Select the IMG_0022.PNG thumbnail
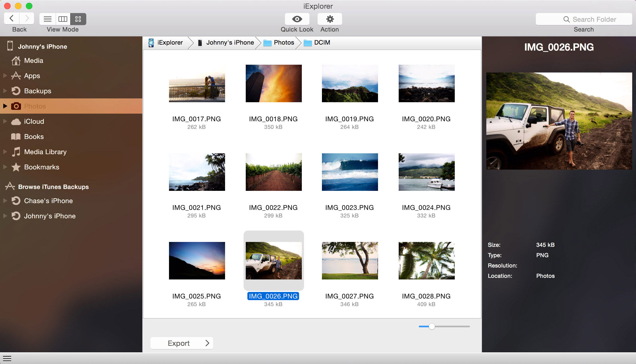 pos(274,172)
